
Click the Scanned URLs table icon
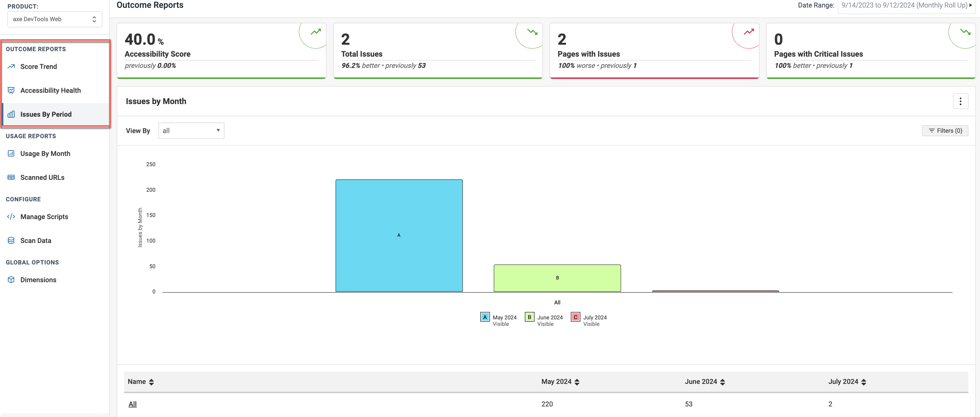[x=11, y=177]
